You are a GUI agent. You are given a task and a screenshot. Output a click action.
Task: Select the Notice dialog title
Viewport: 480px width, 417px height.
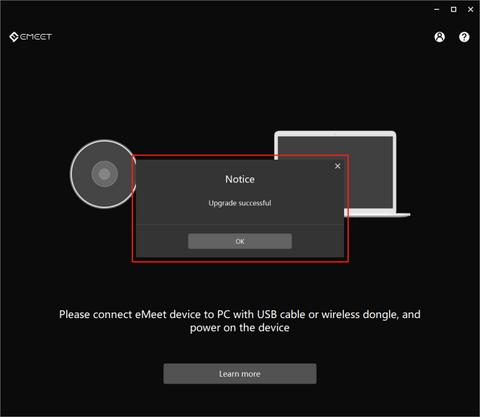tap(240, 179)
